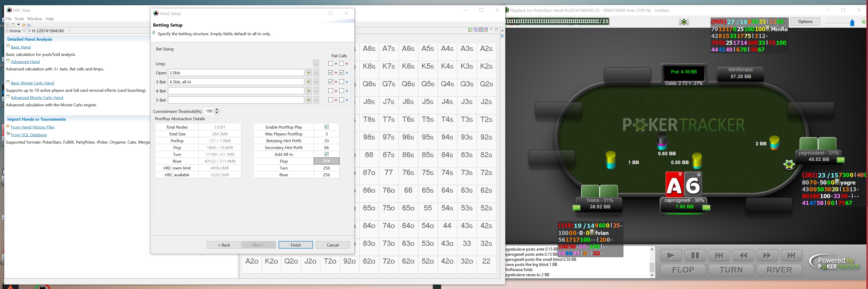Increase Commitment Threshold with up arrow

(217, 110)
